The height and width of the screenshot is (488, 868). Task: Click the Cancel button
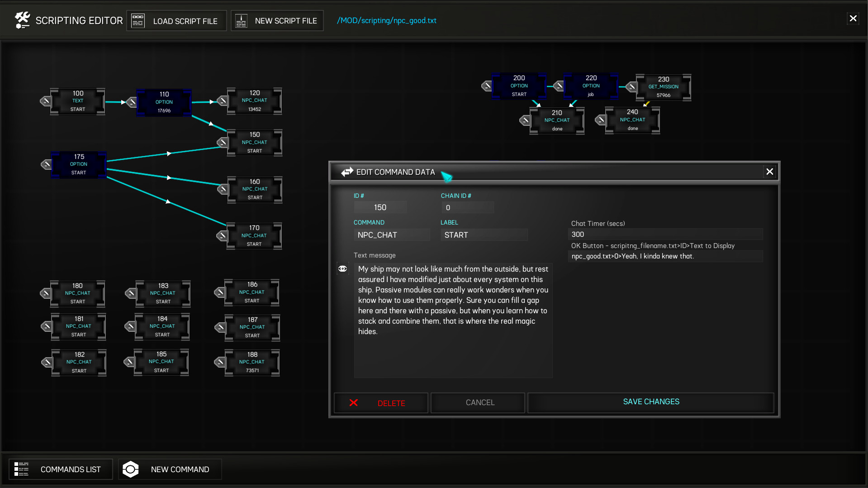click(x=479, y=402)
